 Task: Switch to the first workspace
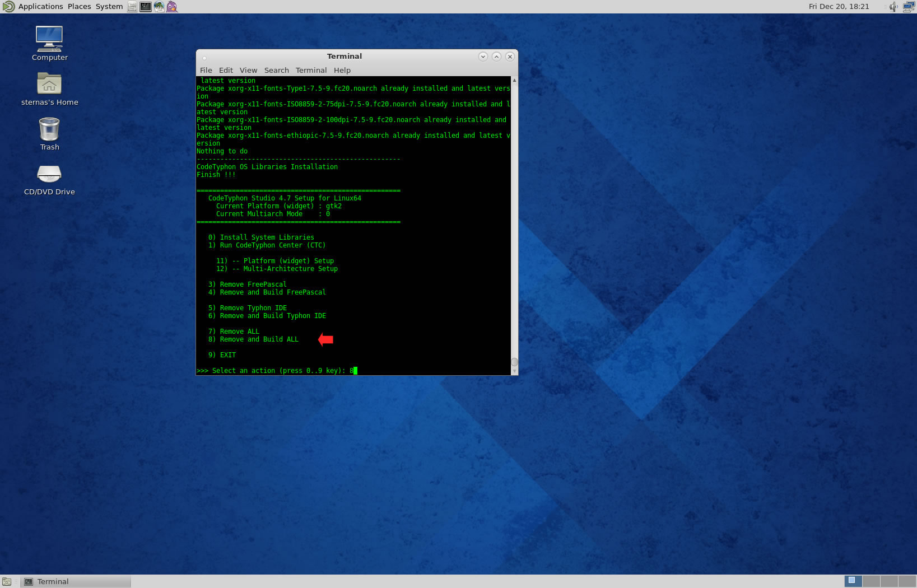coord(853,581)
